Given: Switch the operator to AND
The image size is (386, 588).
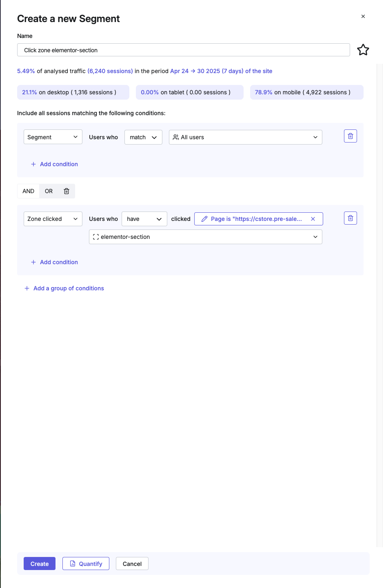Looking at the screenshot, I should pos(28,191).
